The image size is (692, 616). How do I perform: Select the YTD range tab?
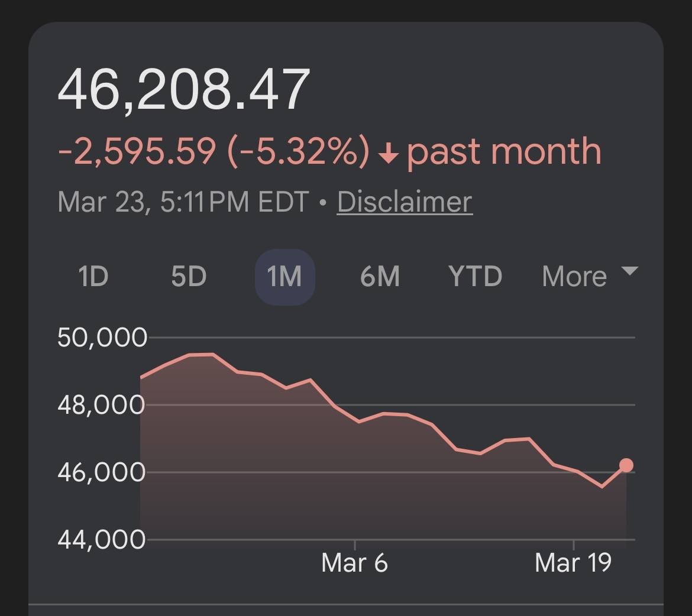pyautogui.click(x=475, y=277)
